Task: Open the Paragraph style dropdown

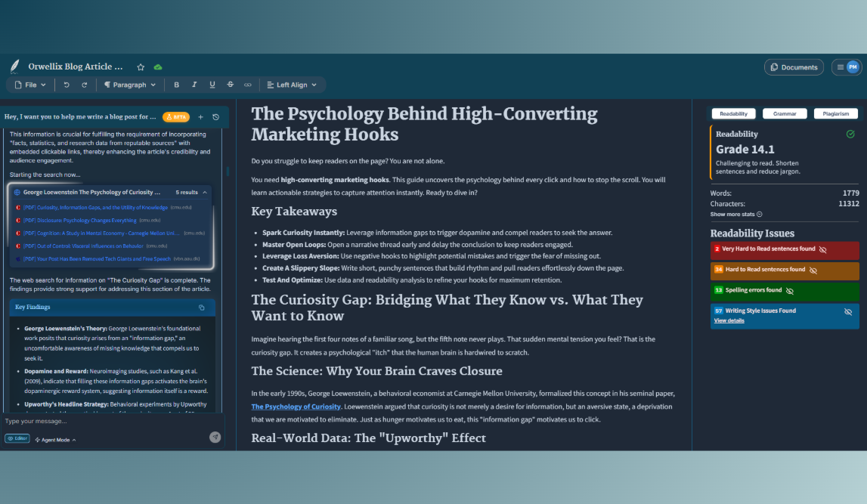Action: tap(130, 85)
